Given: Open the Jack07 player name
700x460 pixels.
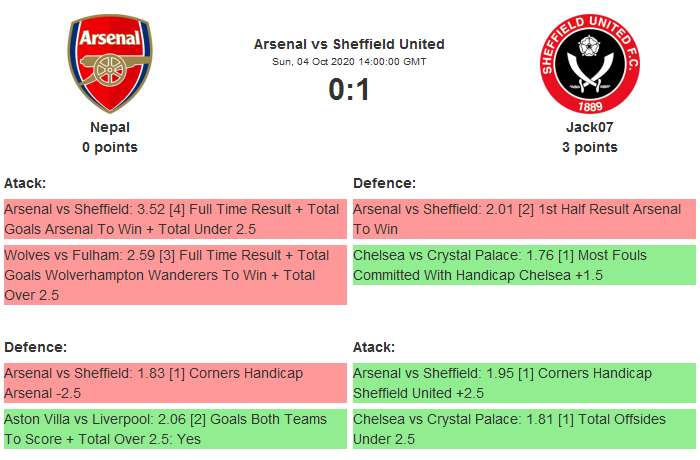Looking at the screenshot, I should point(589,127).
